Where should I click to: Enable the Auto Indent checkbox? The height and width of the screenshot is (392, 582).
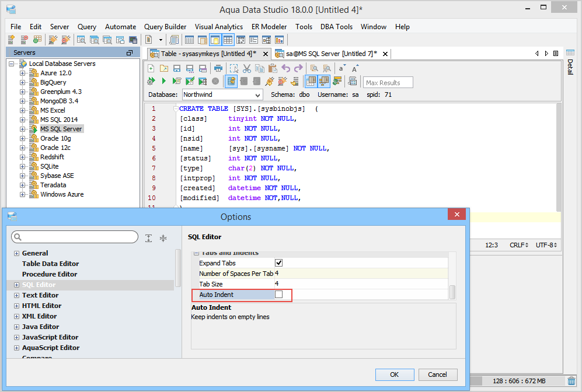[279, 295]
